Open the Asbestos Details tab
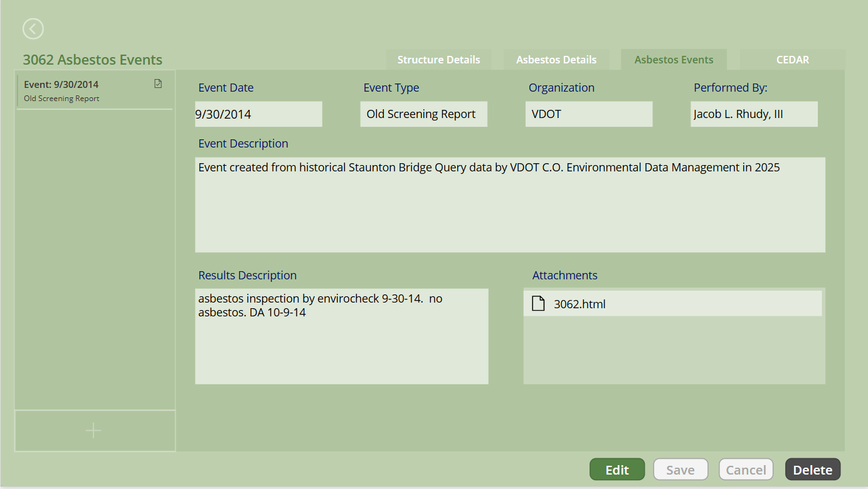The image size is (868, 489). click(556, 60)
